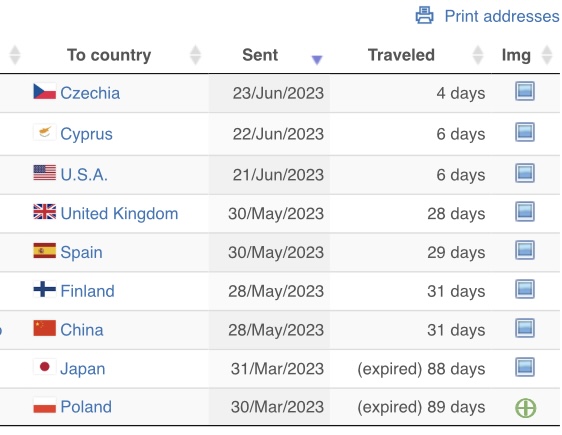The image size is (562, 435).
Task: Click the printer icon beside Print addresses
Action: (x=424, y=15)
